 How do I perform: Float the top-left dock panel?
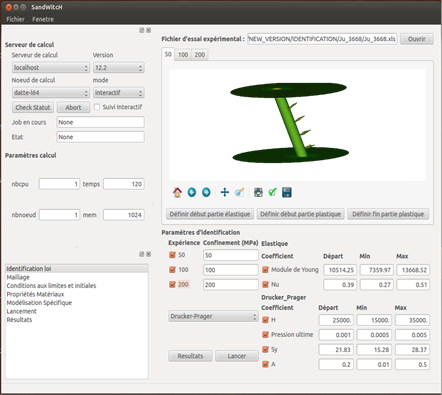coord(142,30)
